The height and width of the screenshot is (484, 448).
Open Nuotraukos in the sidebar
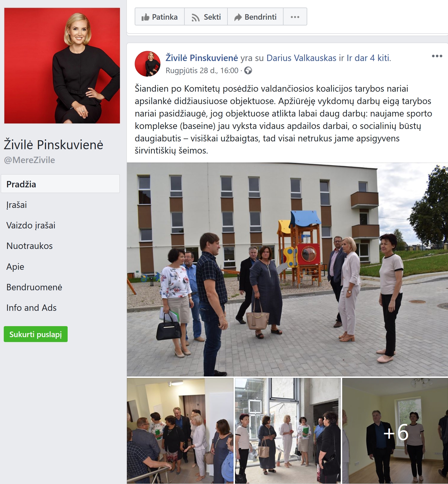[x=29, y=246]
